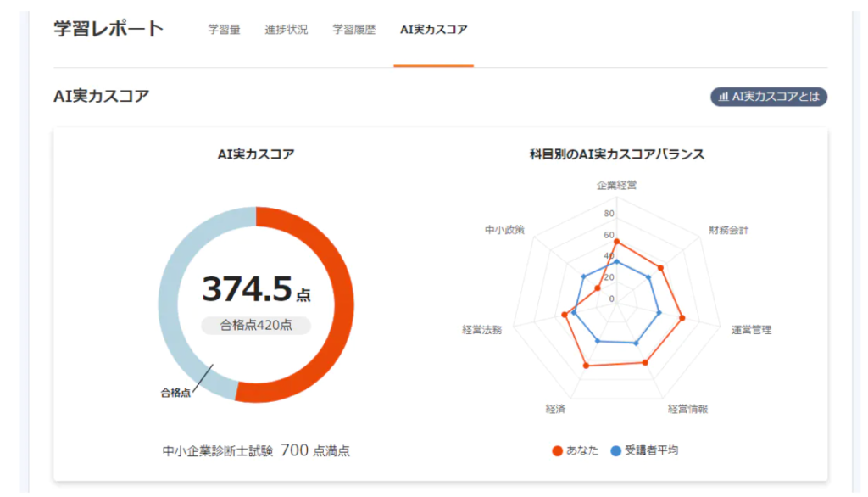
Task: Click your red data point on 運営管理 axis
Action: [682, 319]
